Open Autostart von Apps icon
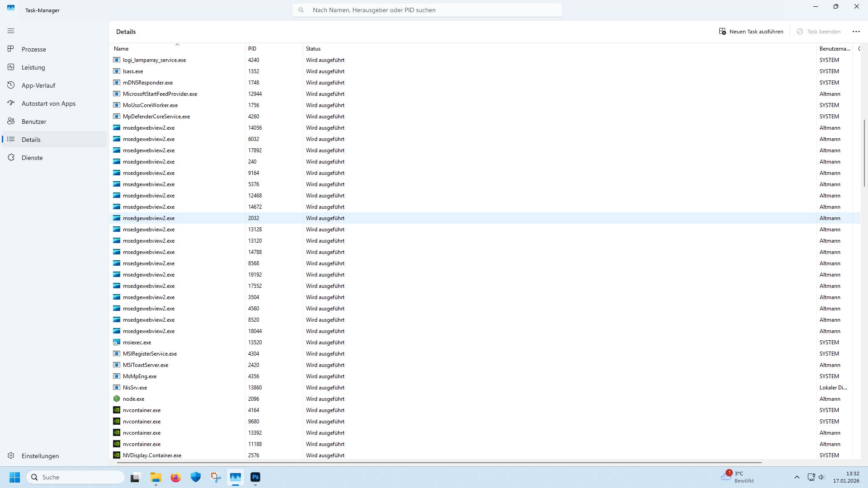This screenshot has height=488, width=868. point(11,103)
